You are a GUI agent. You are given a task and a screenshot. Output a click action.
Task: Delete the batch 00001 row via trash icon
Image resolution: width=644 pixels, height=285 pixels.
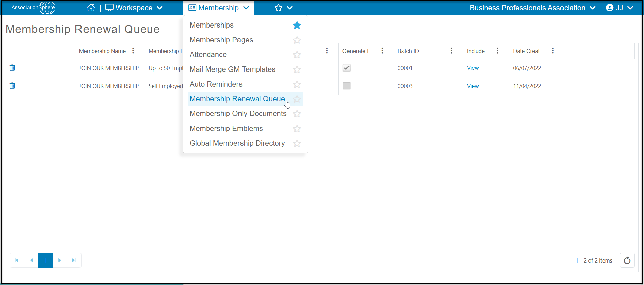[12, 68]
